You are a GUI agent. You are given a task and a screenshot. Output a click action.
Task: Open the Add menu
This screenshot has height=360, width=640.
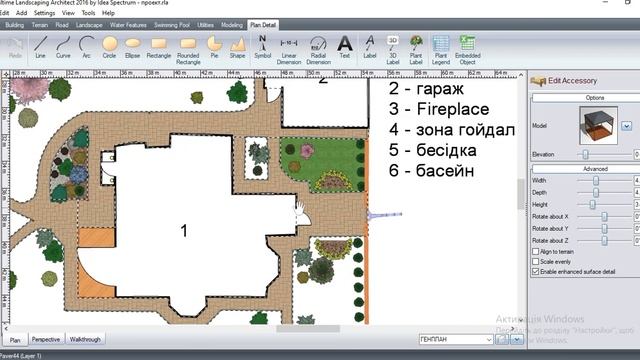21,13
